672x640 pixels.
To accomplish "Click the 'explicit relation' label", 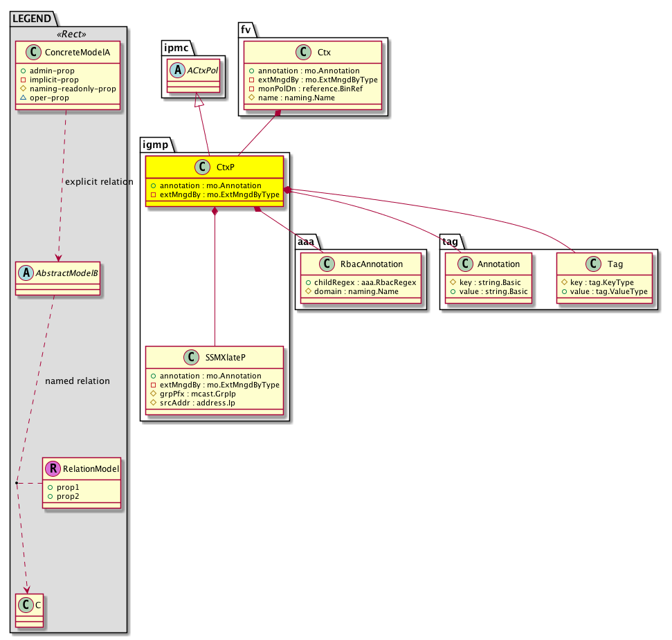I will point(98,182).
